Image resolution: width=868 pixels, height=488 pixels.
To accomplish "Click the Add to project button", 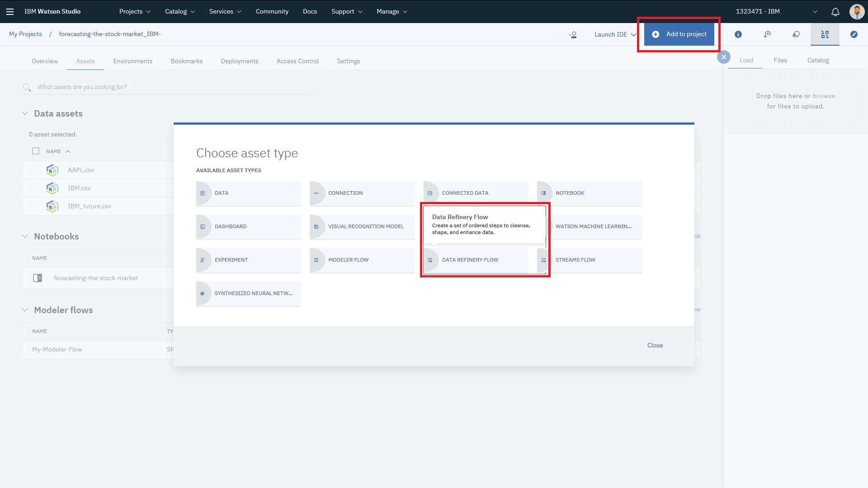I will tap(679, 34).
